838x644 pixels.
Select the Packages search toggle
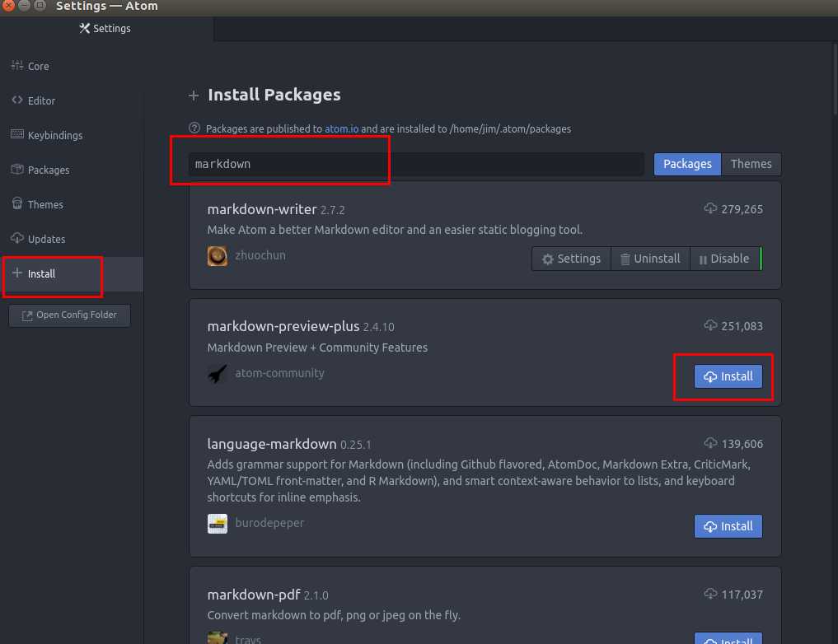point(687,164)
